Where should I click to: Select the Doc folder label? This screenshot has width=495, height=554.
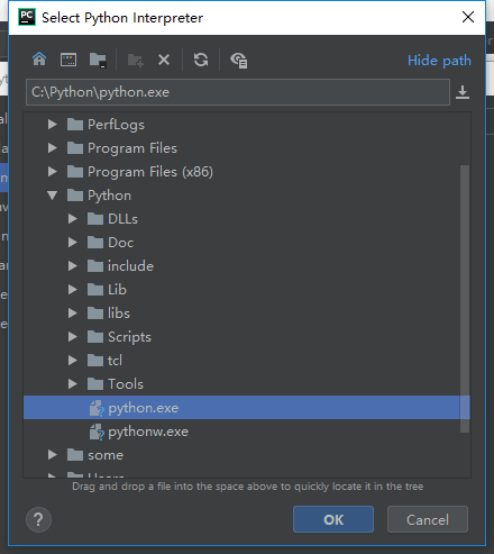(120, 242)
